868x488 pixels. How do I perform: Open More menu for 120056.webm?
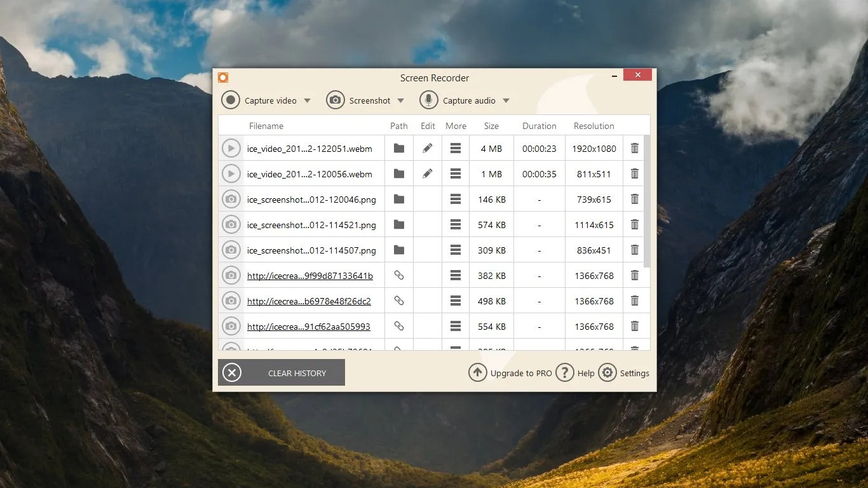pyautogui.click(x=456, y=173)
